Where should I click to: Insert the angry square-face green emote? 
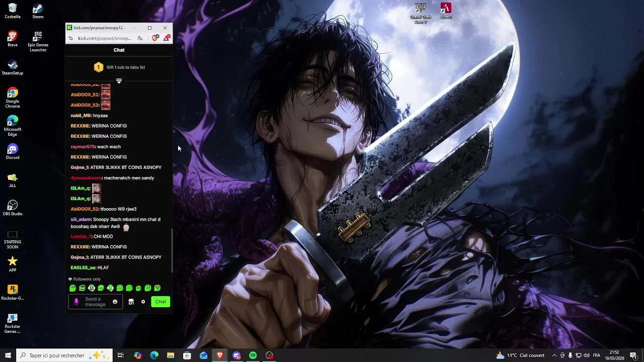coord(82,288)
